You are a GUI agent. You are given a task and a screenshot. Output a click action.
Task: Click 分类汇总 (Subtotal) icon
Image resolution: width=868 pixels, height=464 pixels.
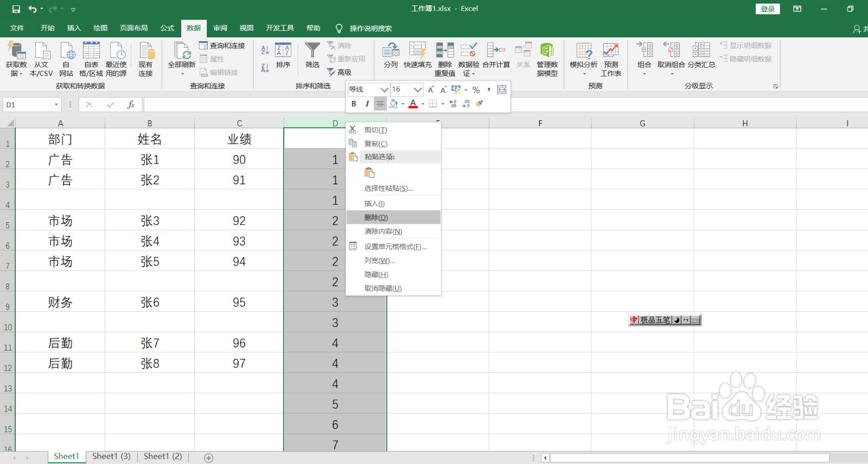(x=701, y=50)
